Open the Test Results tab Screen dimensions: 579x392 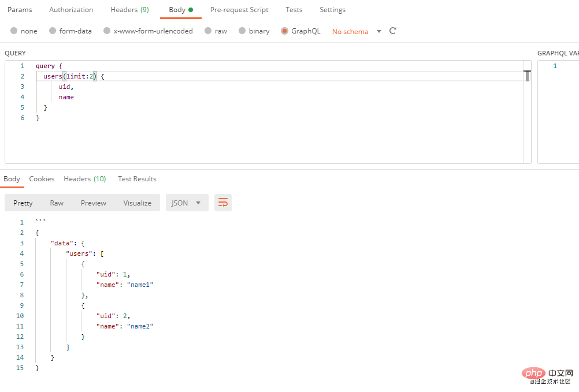point(137,179)
